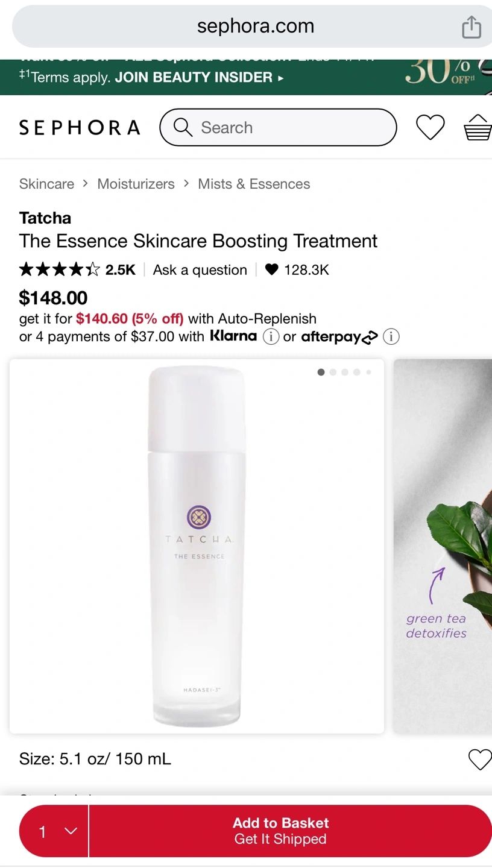492x868 pixels.
Task: Click the search magnifying glass icon
Action: click(x=183, y=127)
